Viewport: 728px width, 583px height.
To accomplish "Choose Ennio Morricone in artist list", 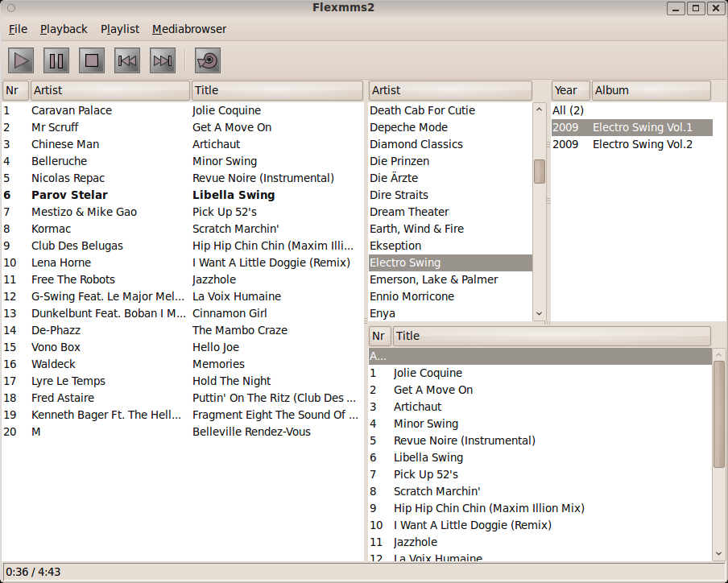I will [x=450, y=296].
